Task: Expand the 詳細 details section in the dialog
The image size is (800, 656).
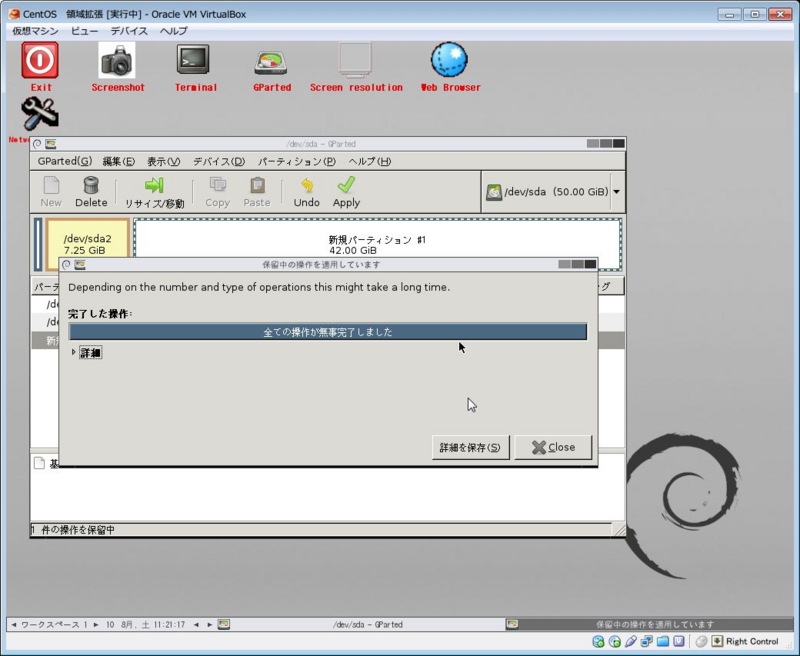Action: pos(88,352)
